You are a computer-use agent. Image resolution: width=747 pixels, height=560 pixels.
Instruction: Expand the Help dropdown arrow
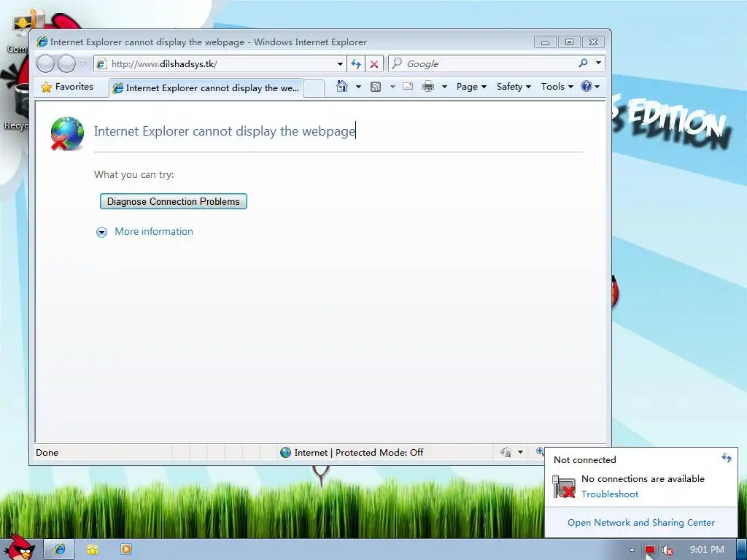597,87
